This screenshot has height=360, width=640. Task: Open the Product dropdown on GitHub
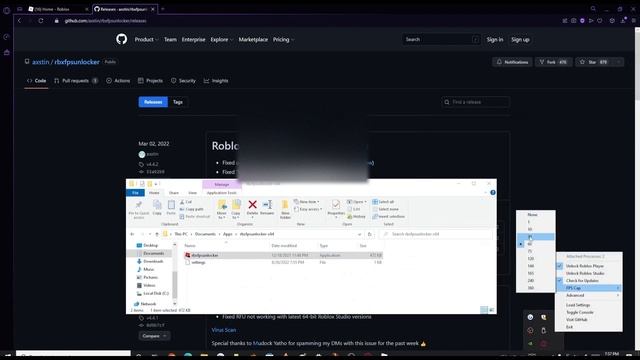click(x=146, y=40)
